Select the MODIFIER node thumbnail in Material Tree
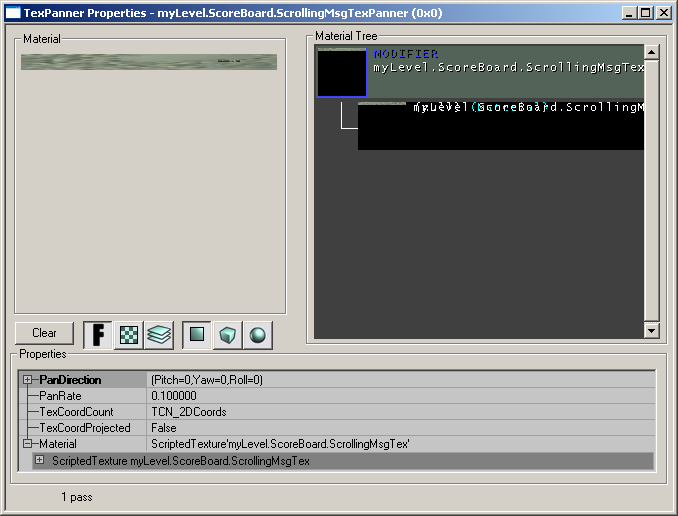 point(342,72)
